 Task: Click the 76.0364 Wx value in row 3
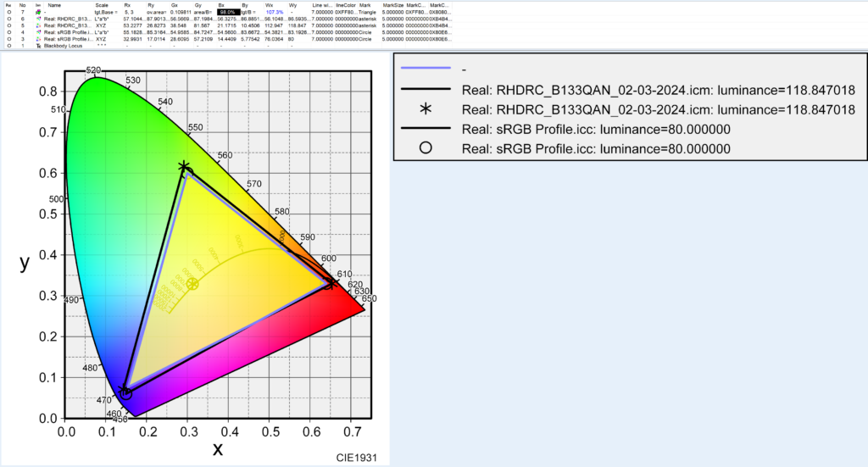point(275,39)
